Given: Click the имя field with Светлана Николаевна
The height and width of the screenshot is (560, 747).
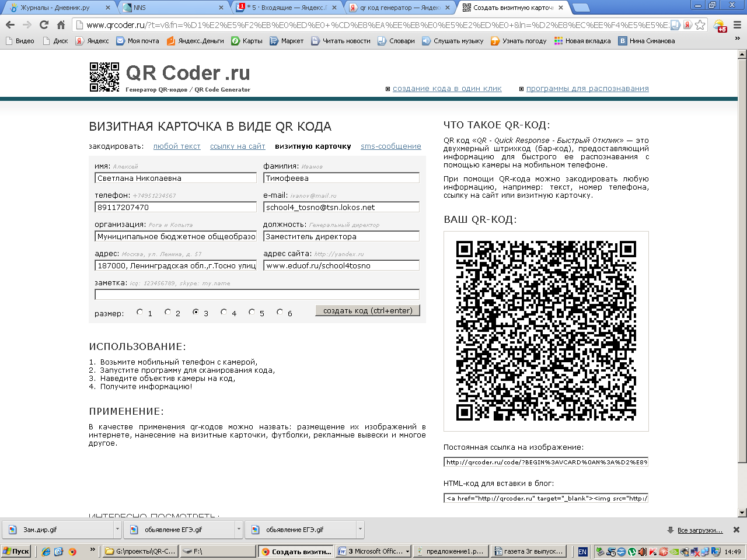Looking at the screenshot, I should click(176, 178).
